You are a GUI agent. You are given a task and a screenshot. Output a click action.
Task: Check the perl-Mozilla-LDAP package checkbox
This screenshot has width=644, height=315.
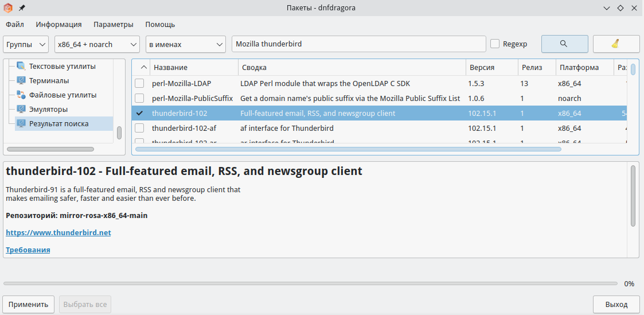click(139, 84)
